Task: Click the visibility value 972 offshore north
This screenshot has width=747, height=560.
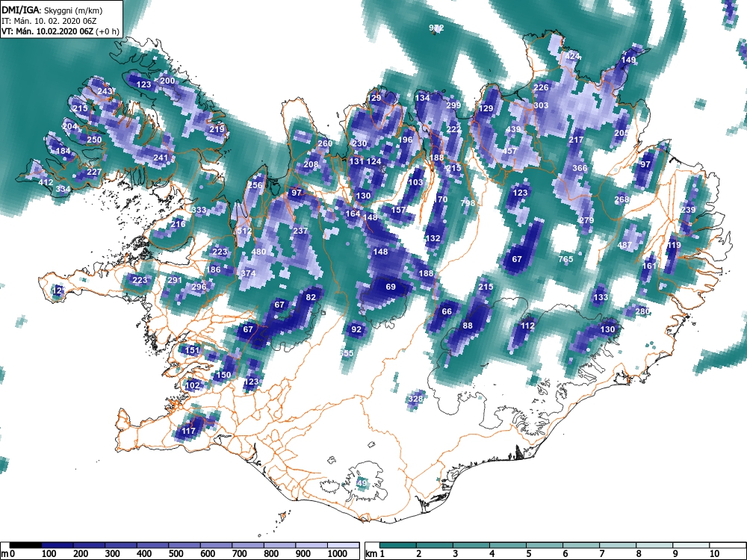Action: [436, 28]
